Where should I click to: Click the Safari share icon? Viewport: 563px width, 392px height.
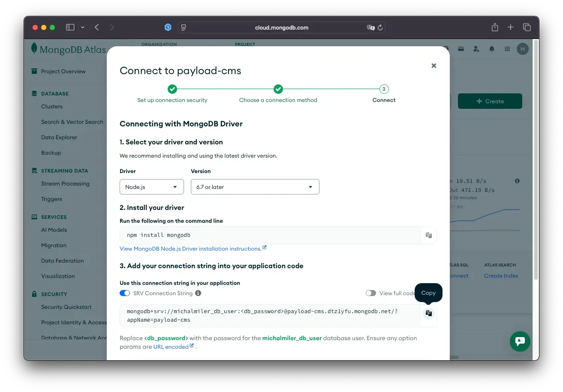495,27
